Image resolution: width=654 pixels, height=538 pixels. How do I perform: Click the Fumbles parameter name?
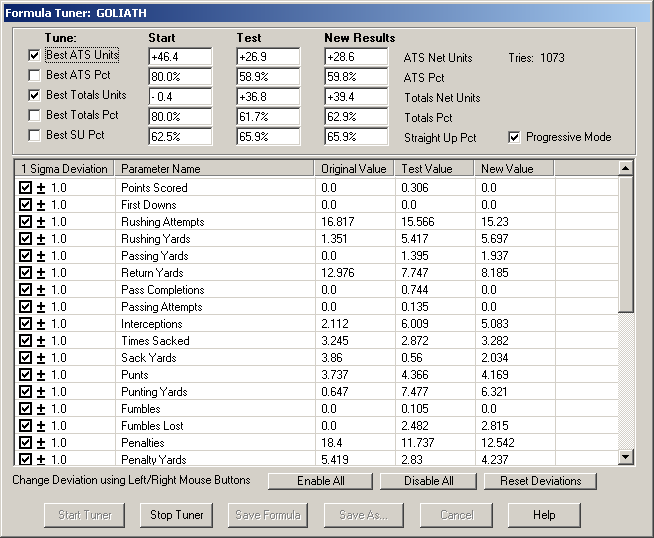(141, 409)
